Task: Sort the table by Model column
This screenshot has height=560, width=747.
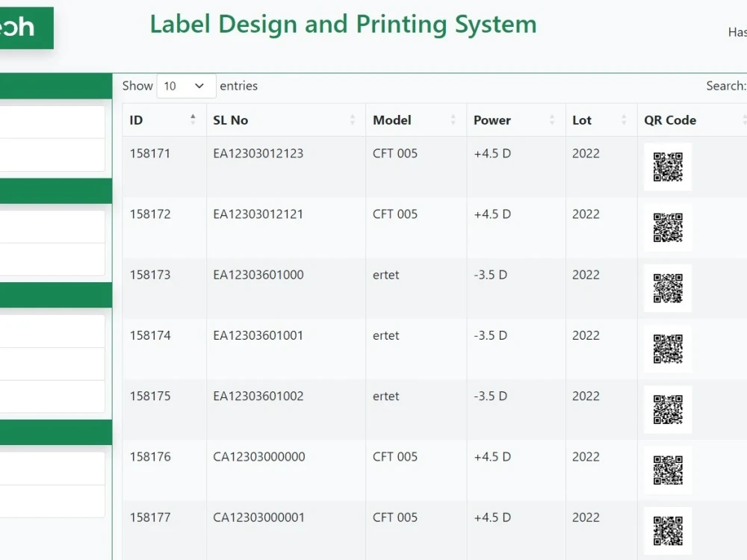Action: pyautogui.click(x=416, y=120)
